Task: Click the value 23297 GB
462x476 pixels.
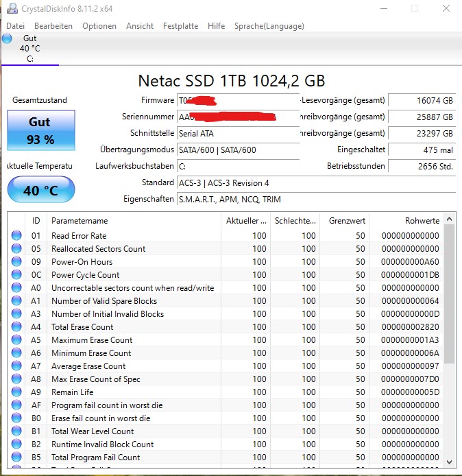Action: (x=422, y=133)
